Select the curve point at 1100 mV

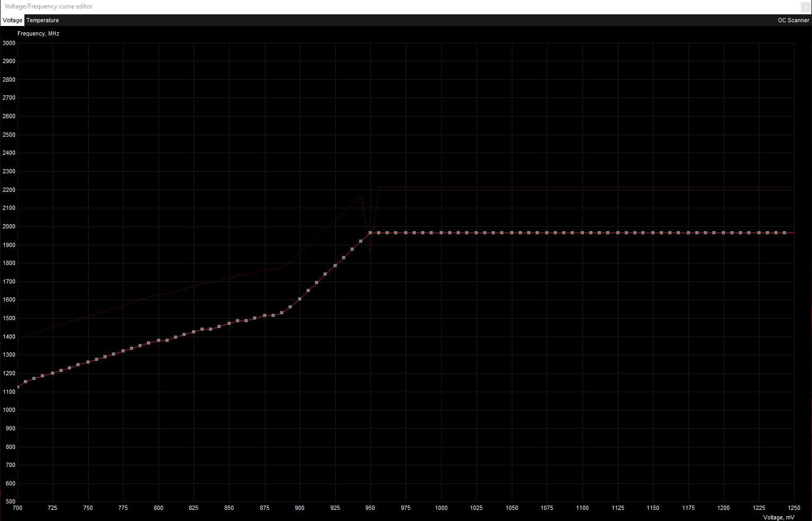coord(582,233)
